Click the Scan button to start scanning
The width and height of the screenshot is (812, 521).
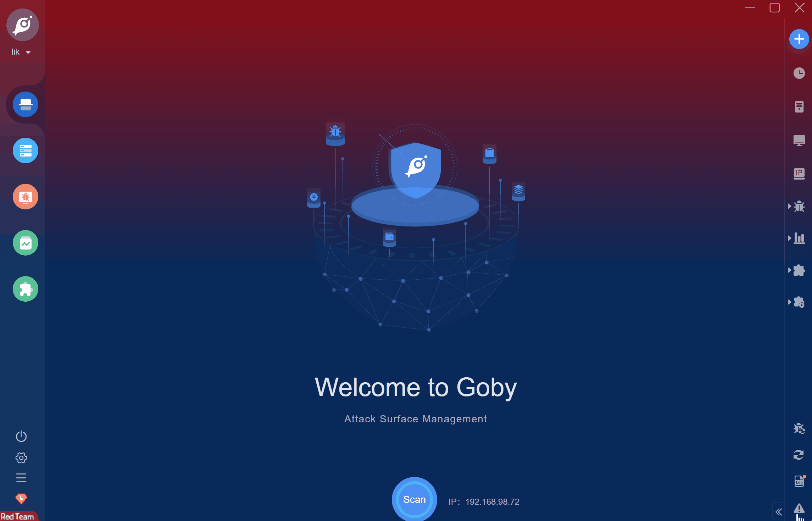click(x=414, y=500)
